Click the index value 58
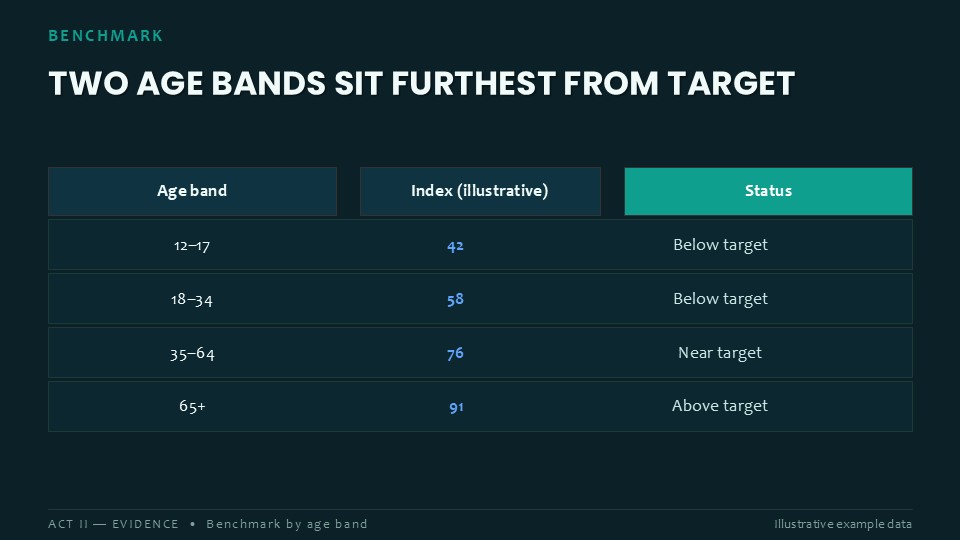The height and width of the screenshot is (540, 960). click(x=456, y=299)
